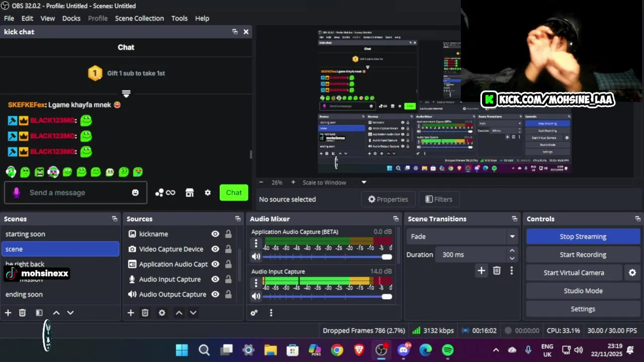Enable Studio Mode button
This screenshot has height=362, width=644.
[x=583, y=291]
